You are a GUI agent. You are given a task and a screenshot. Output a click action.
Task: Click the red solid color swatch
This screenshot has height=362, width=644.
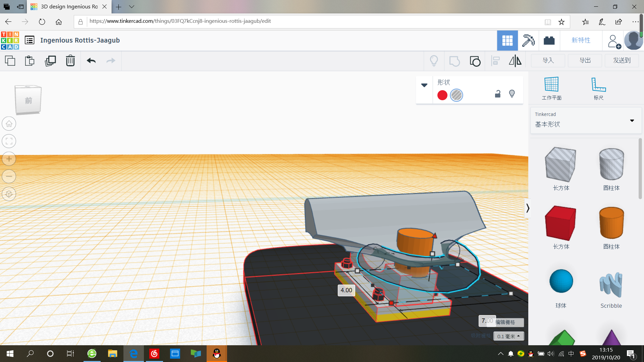[442, 95]
